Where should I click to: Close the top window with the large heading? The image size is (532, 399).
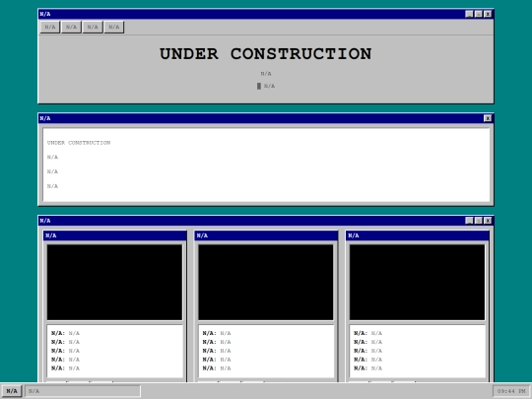point(488,14)
